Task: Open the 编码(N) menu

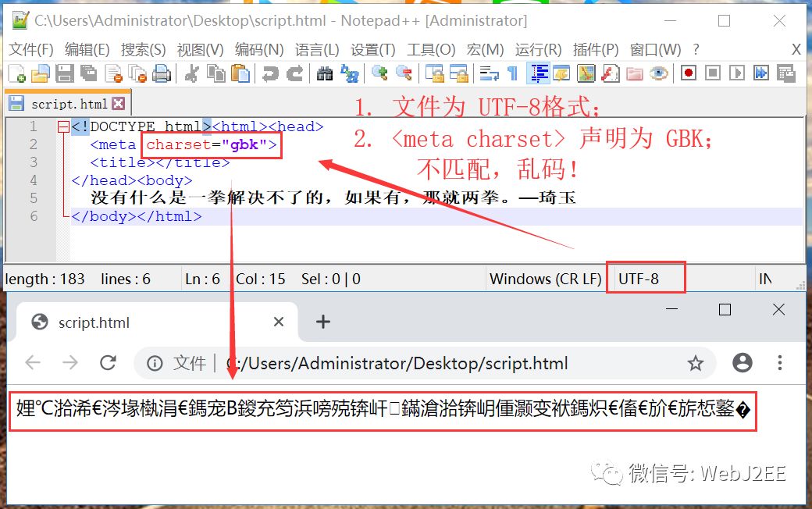Action: pyautogui.click(x=259, y=50)
